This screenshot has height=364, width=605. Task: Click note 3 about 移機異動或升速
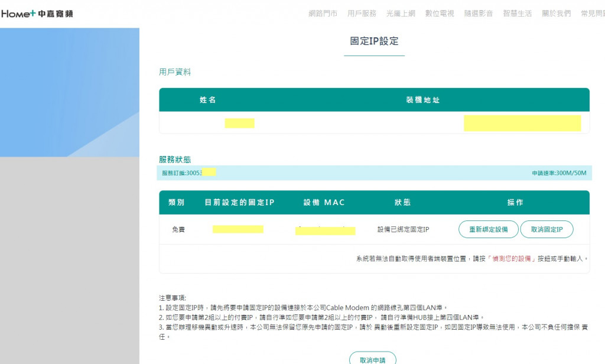(373, 331)
